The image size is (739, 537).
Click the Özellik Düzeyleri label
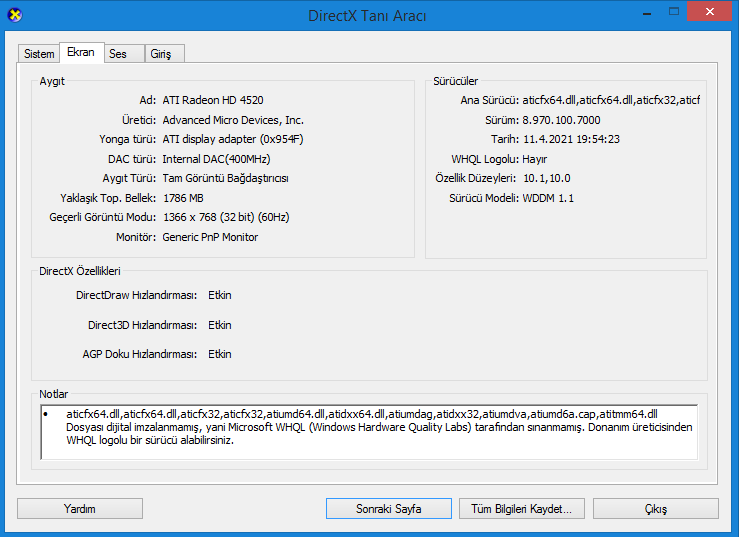click(x=476, y=178)
